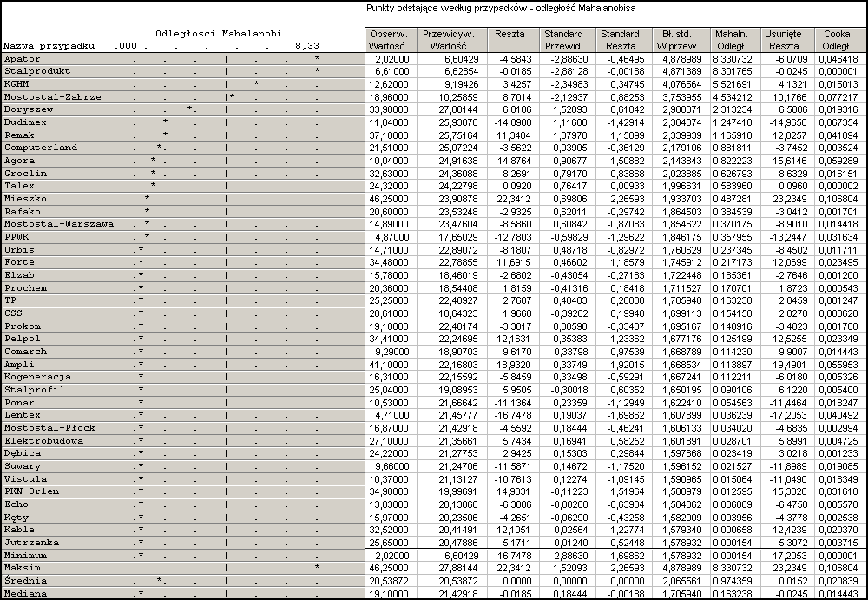The image size is (868, 600).
Task: Click the 'Odległości Mahalanobi' plot heading
Action: click(x=219, y=33)
